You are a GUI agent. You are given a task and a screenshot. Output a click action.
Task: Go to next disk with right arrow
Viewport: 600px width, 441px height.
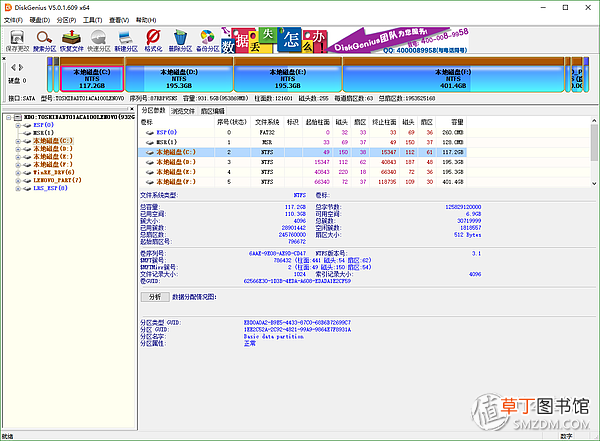(x=21, y=67)
